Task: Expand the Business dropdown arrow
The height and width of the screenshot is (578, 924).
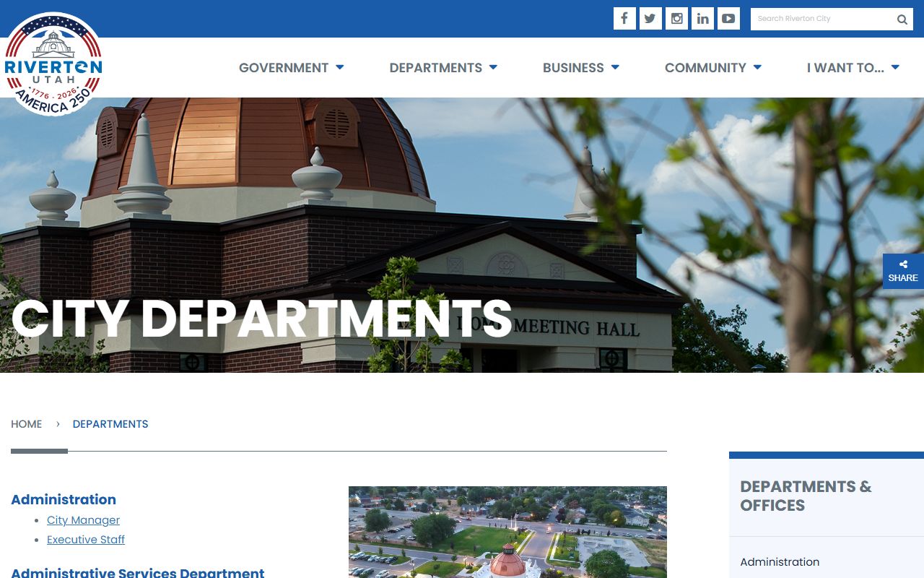Action: (615, 67)
